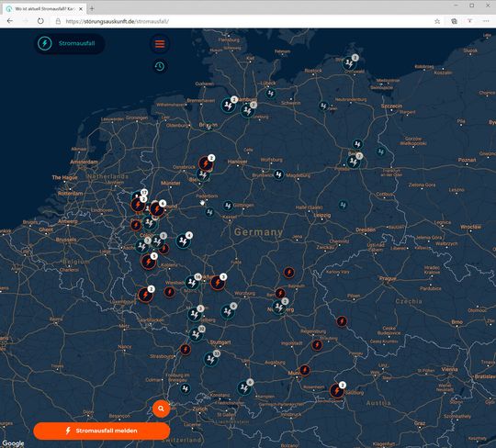496x448 pixels.
Task: Open the red outage cluster near Salzburg
Action: pyautogui.click(x=337, y=391)
